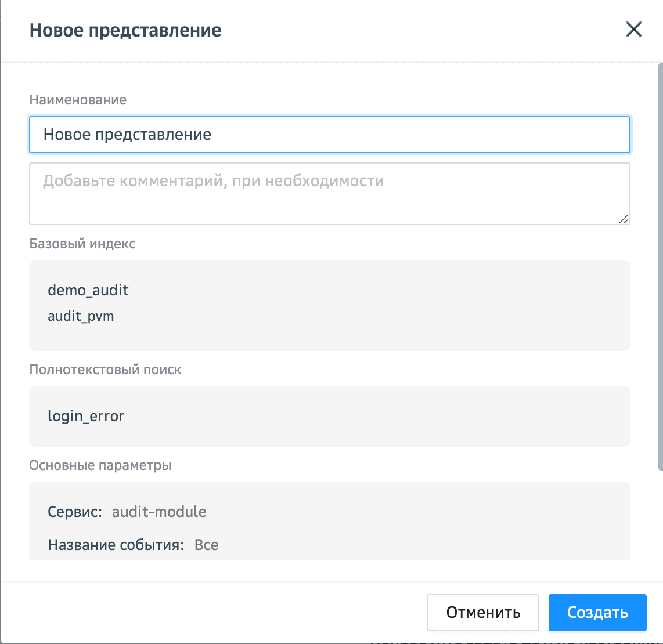Click the comment textarea resize handle

coord(624,218)
